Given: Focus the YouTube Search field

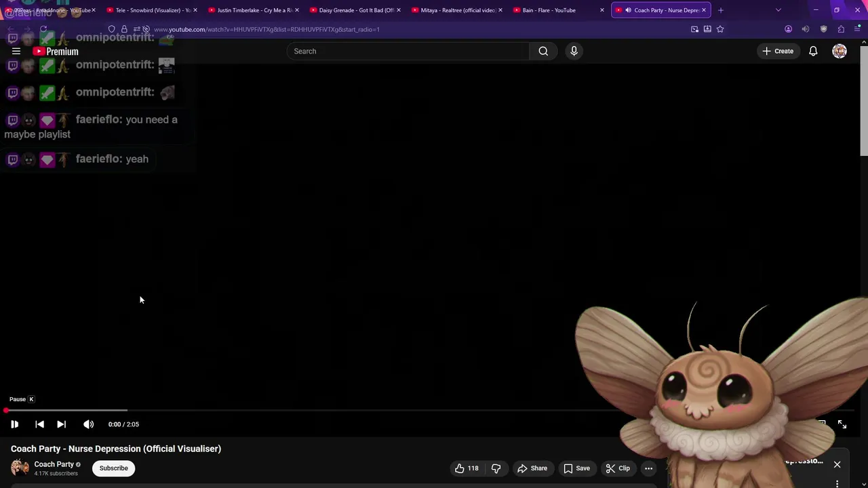Looking at the screenshot, I should [408, 51].
